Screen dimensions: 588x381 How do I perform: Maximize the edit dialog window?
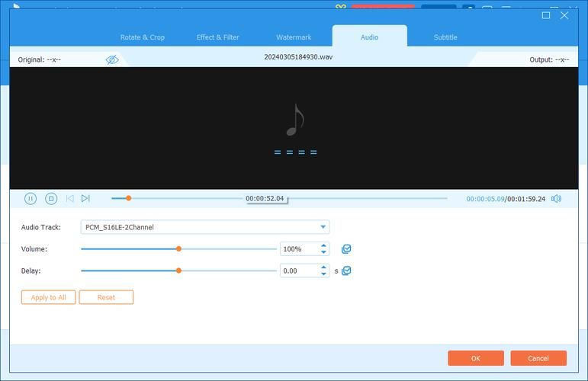546,15
